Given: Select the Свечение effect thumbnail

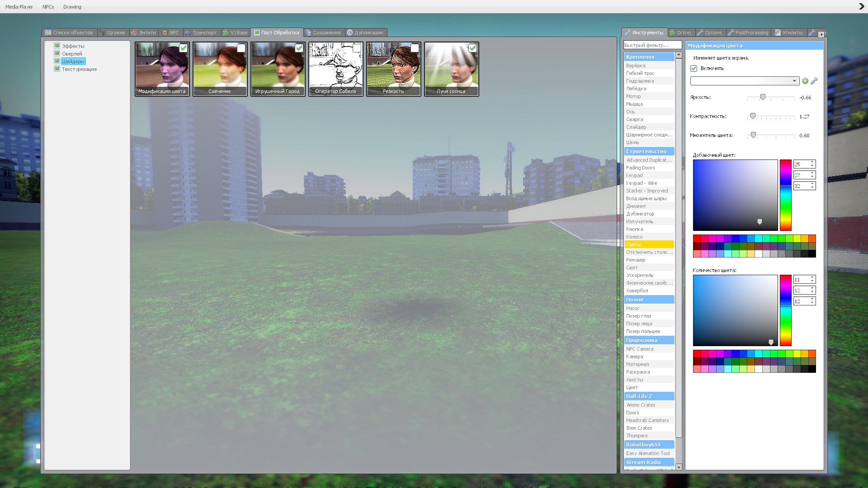Looking at the screenshot, I should pos(220,69).
